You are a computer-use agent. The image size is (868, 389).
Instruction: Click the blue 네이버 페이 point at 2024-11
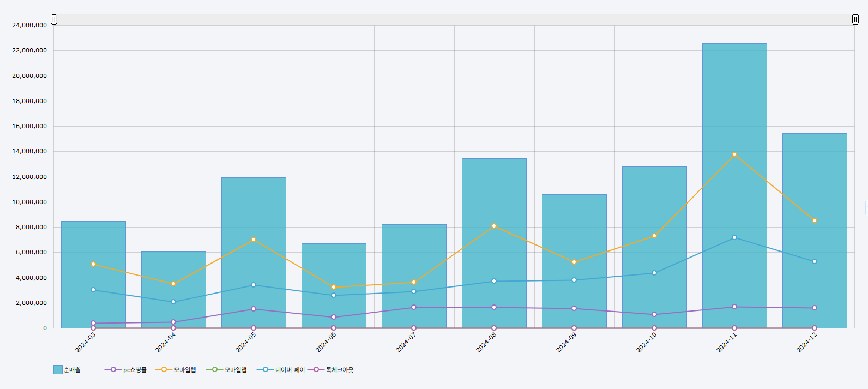(x=734, y=237)
